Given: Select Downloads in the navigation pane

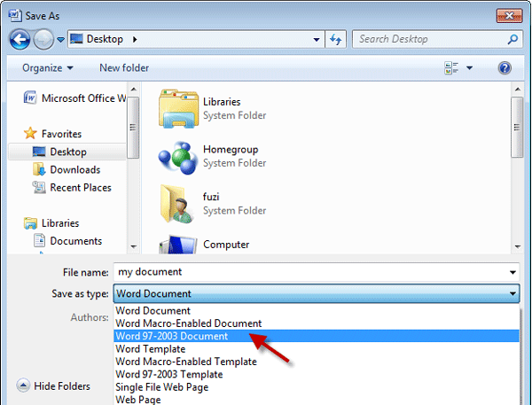Looking at the screenshot, I should pyautogui.click(x=66, y=169).
